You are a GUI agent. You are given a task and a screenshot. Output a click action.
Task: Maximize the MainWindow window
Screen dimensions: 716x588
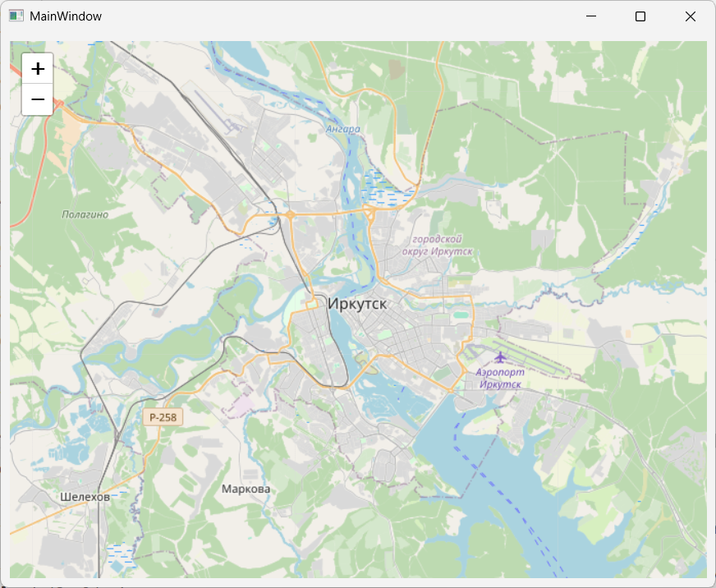click(x=640, y=16)
